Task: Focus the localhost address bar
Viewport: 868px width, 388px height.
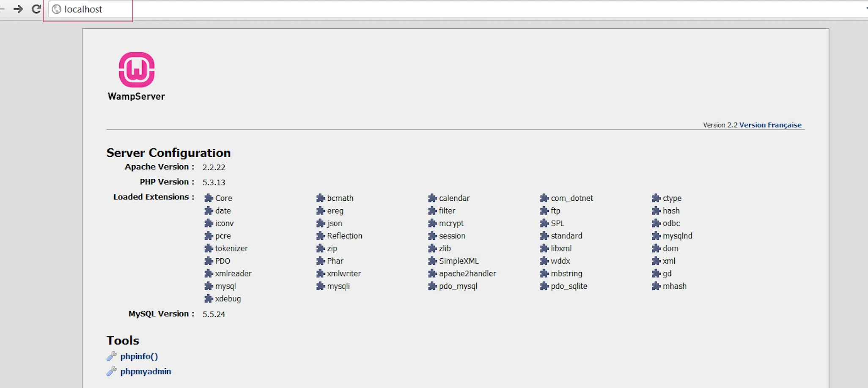Action: click(x=457, y=9)
